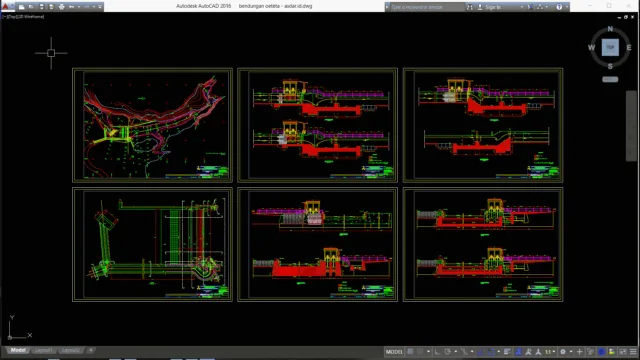Click the binoculars search icon

coord(470,7)
